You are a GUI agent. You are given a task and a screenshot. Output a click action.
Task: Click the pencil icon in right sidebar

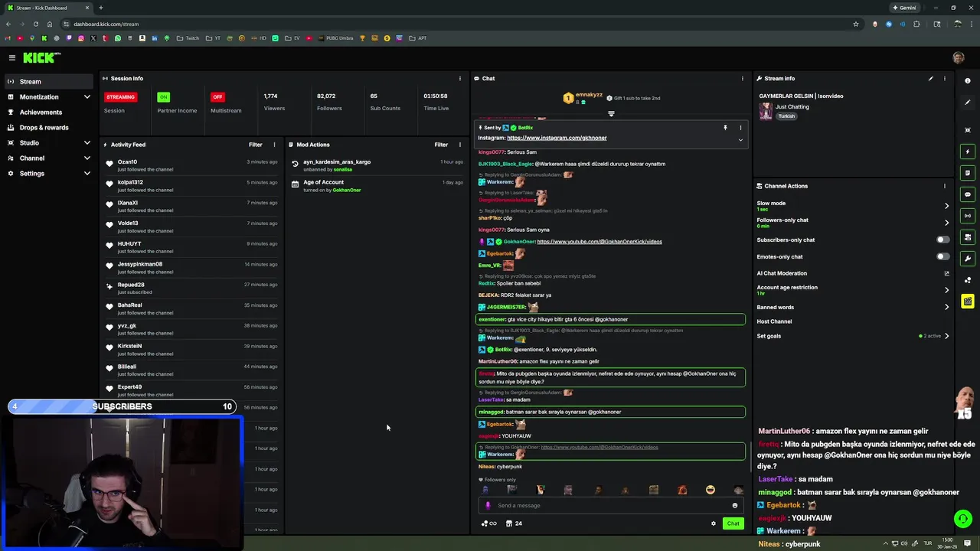pos(968,102)
